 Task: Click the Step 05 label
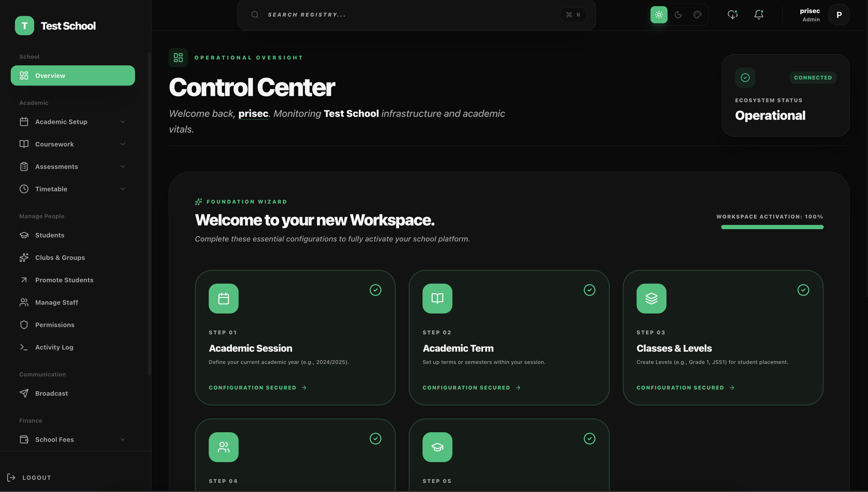click(437, 481)
